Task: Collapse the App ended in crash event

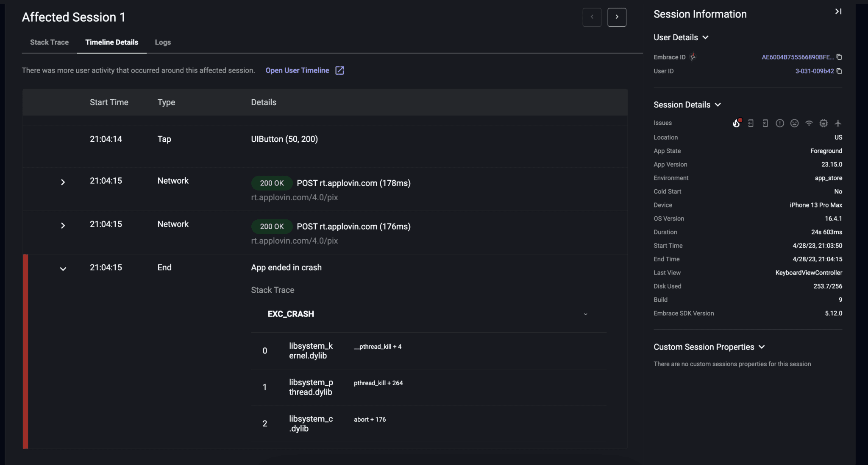Action: pos(63,269)
